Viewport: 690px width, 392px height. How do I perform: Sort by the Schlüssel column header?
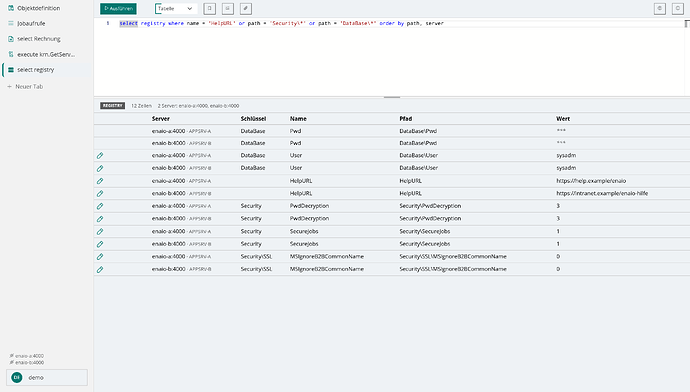pos(253,119)
